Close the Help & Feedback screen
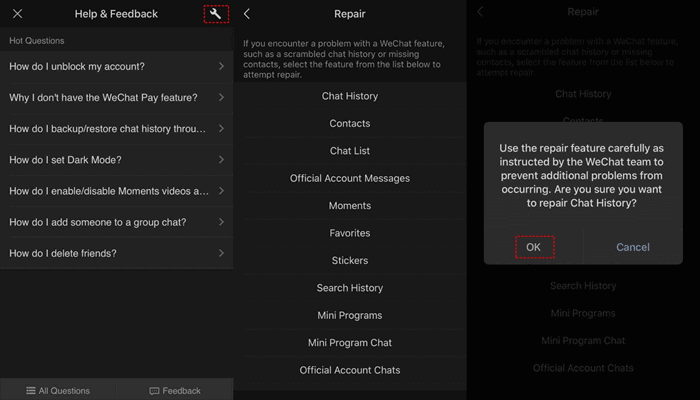 coord(17,14)
